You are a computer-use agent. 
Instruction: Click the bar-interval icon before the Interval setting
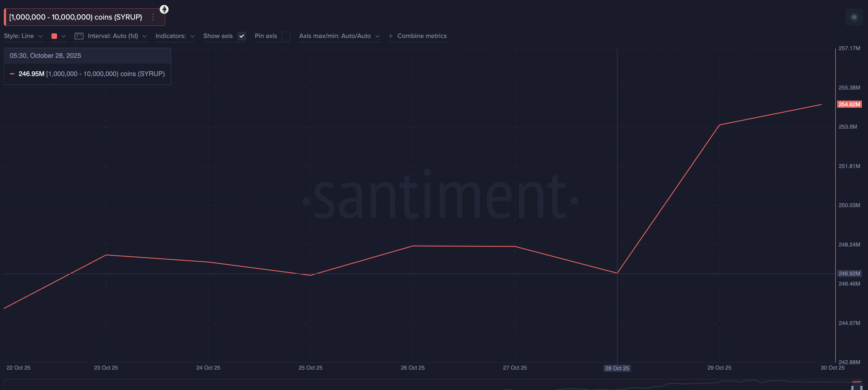(79, 36)
